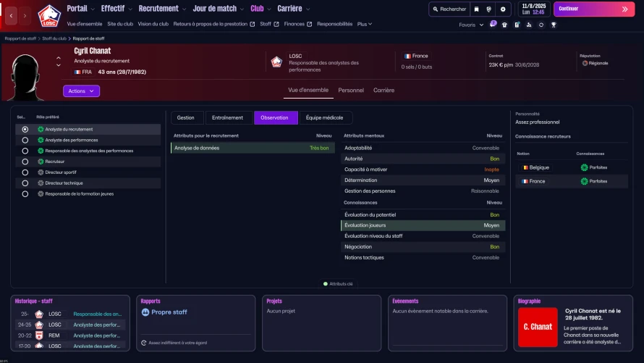This screenshot has width=644, height=363.
Task: Open the bookmark icon next to Rechercher
Action: point(476,9)
